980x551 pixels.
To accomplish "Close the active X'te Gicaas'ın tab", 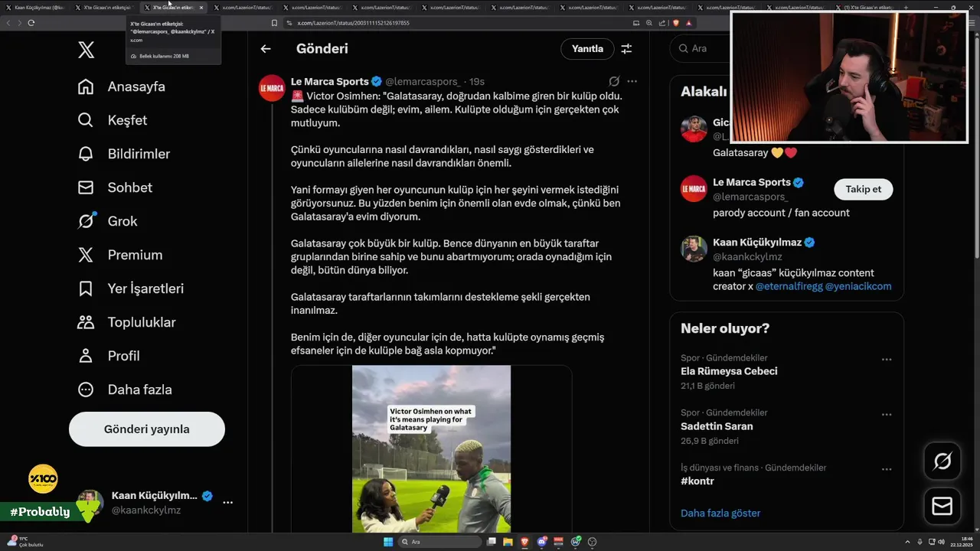I will pyautogui.click(x=201, y=8).
